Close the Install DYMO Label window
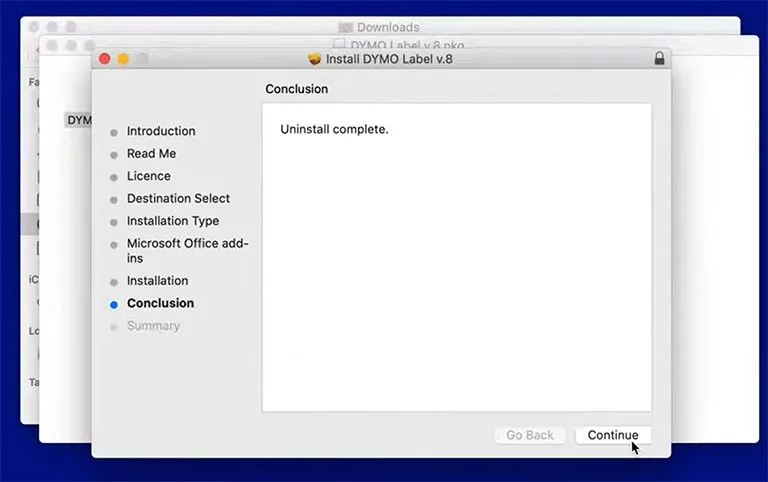 104,59
